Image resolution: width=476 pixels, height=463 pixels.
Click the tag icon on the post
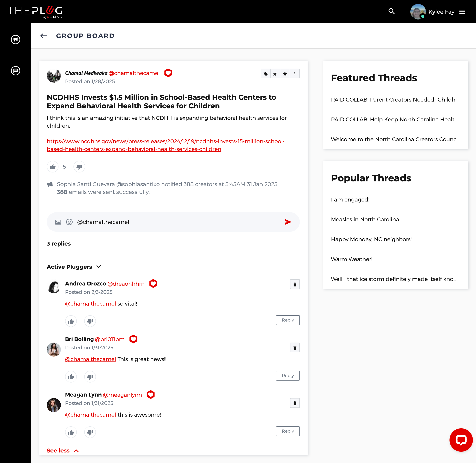coord(266,74)
